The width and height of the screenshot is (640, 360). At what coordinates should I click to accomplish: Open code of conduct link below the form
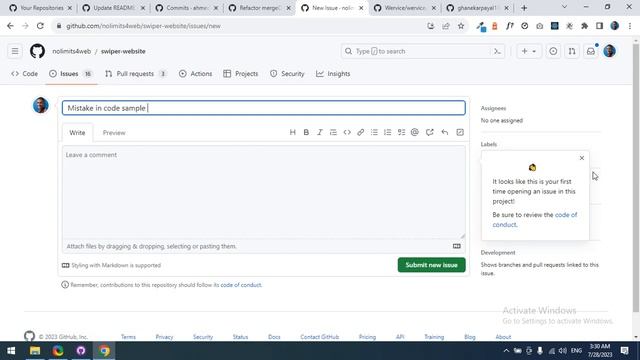(241, 285)
